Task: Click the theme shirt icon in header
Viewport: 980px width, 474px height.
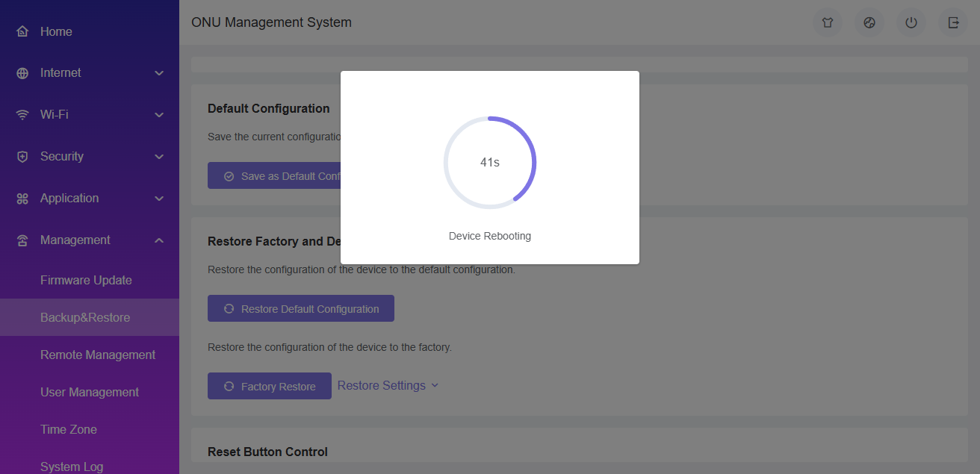Action: (828, 22)
